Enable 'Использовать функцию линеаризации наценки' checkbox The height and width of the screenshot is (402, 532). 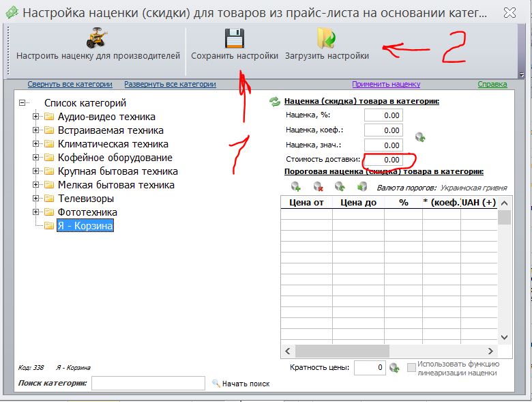pyautogui.click(x=411, y=368)
